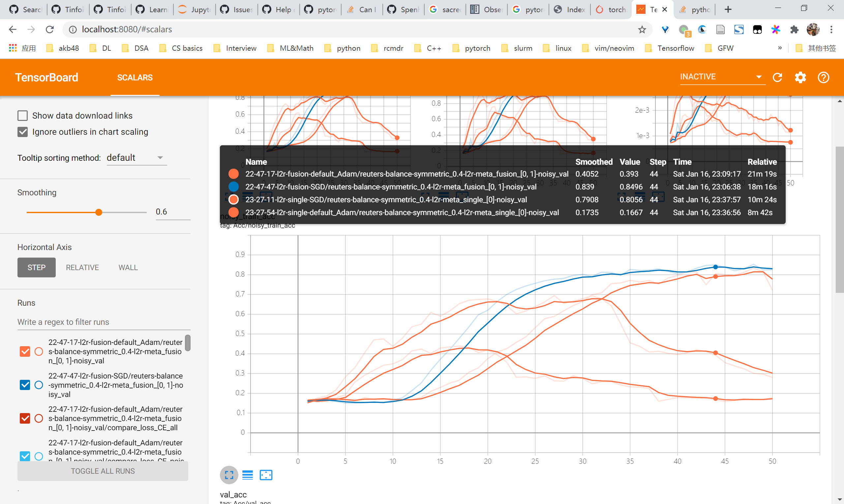
Task: Open the INACTIVE dashboards dropdown
Action: [722, 77]
